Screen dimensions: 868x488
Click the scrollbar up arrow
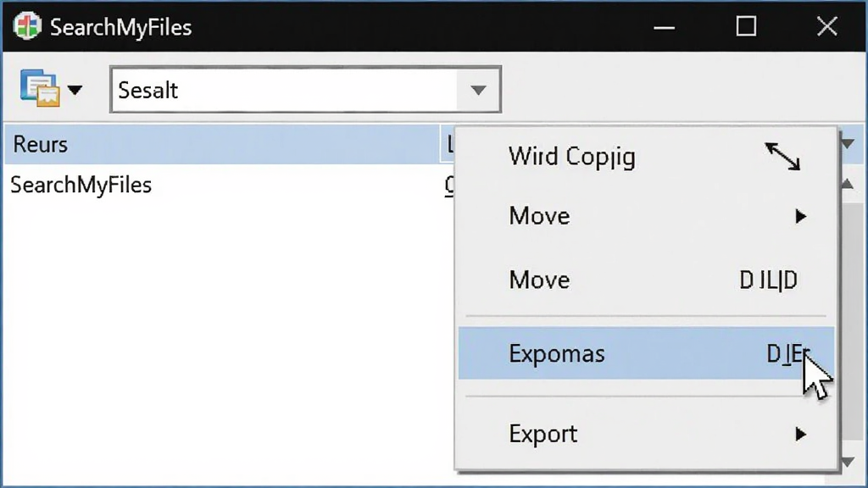pyautogui.click(x=848, y=184)
